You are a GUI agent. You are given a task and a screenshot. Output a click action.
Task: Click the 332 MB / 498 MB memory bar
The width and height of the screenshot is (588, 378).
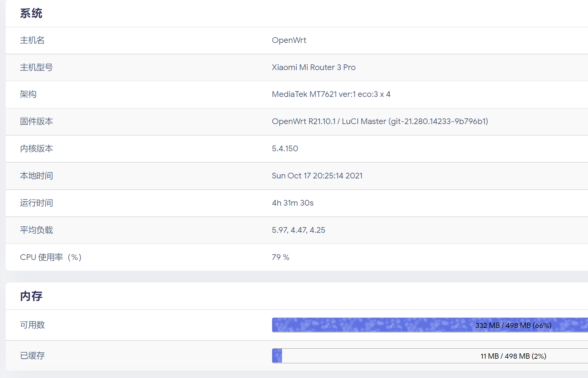click(430, 325)
